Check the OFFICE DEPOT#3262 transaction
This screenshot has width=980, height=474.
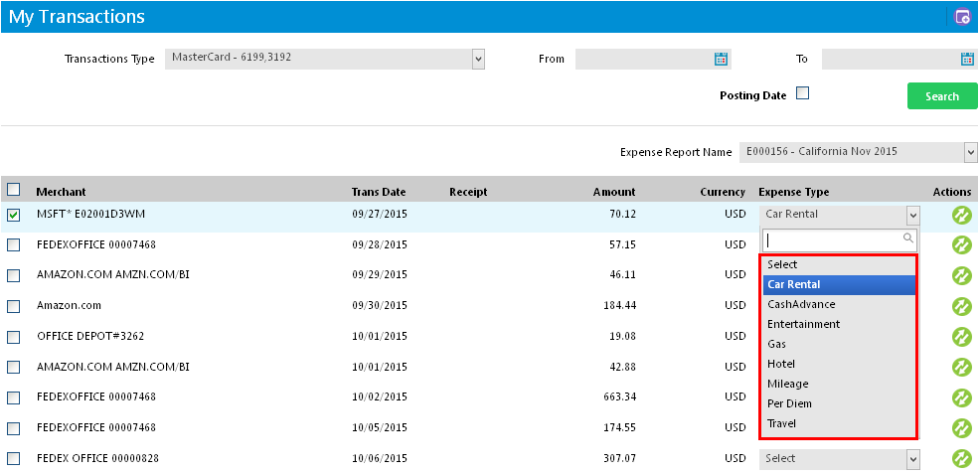point(13,337)
